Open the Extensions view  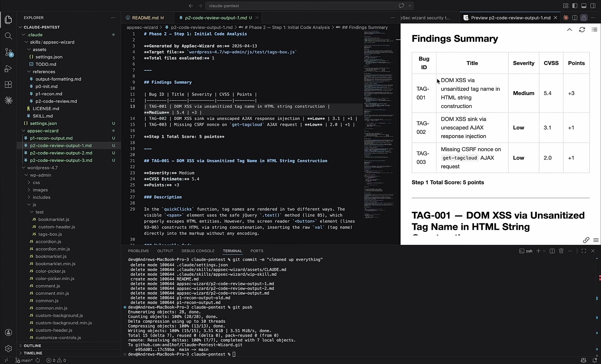[x=8, y=85]
